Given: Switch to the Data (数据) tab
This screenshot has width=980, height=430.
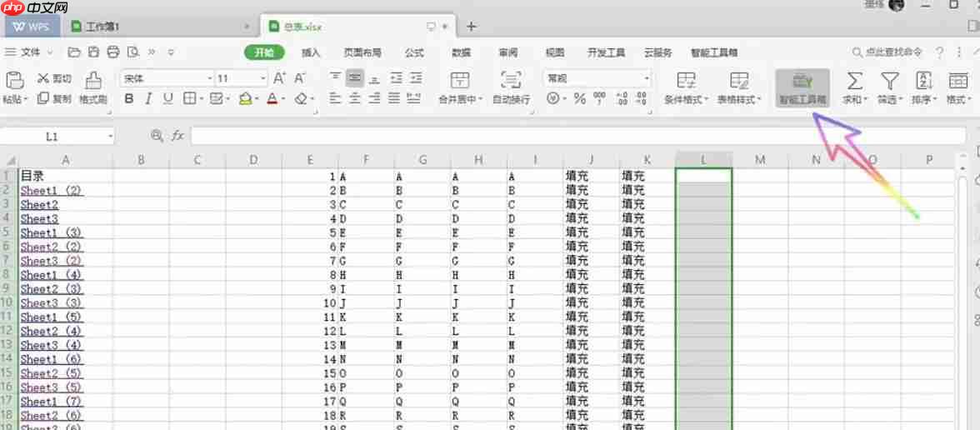Looking at the screenshot, I should [x=462, y=52].
